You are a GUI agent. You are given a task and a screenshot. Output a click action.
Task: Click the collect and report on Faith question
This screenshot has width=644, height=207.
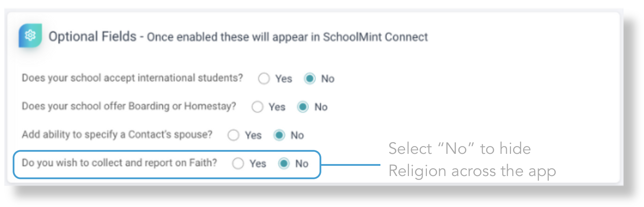(x=119, y=163)
